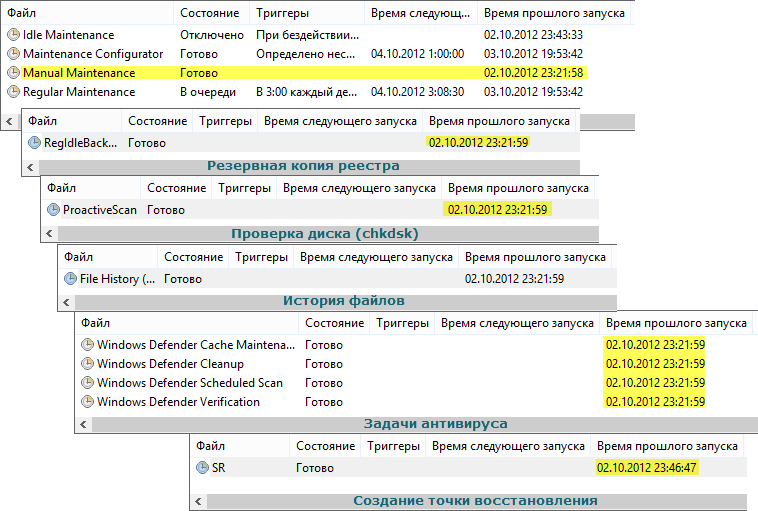Click the task icon next to ProactiveScan
Screen dimensions: 758x511
click(53, 210)
